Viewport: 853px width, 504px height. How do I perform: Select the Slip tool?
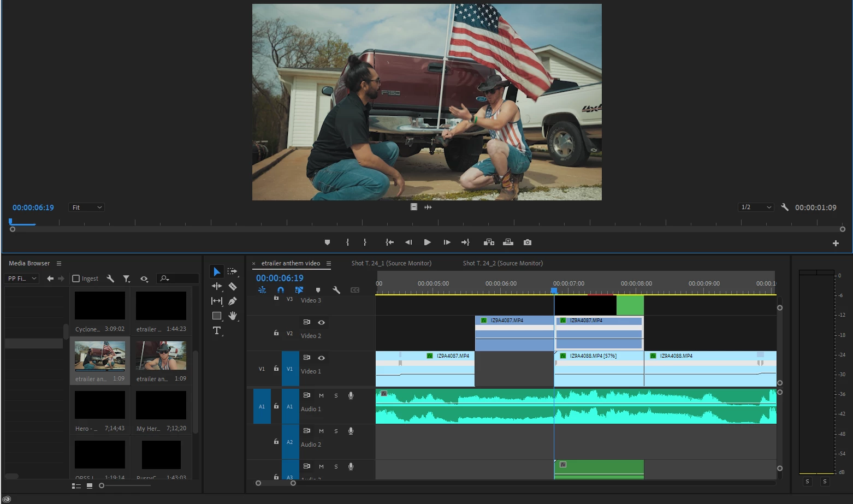coord(217,301)
